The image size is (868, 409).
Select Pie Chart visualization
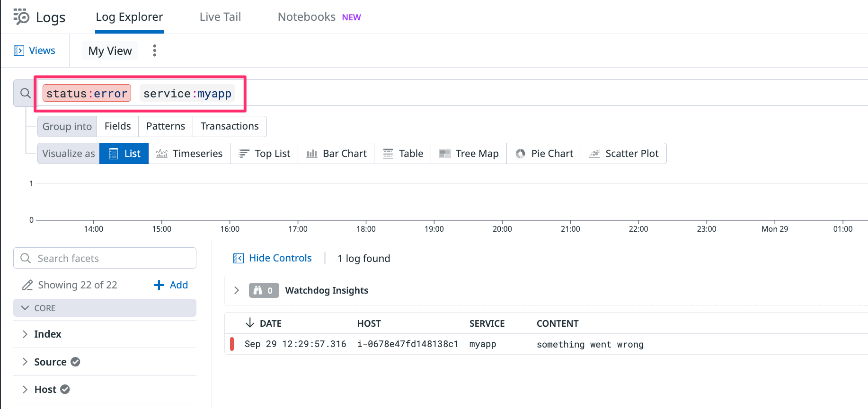coord(544,154)
